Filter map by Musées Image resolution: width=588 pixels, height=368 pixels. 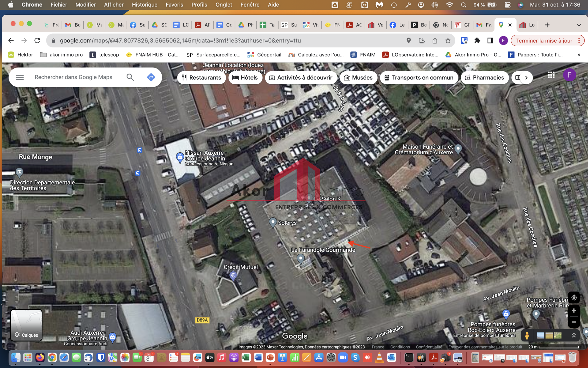358,78
